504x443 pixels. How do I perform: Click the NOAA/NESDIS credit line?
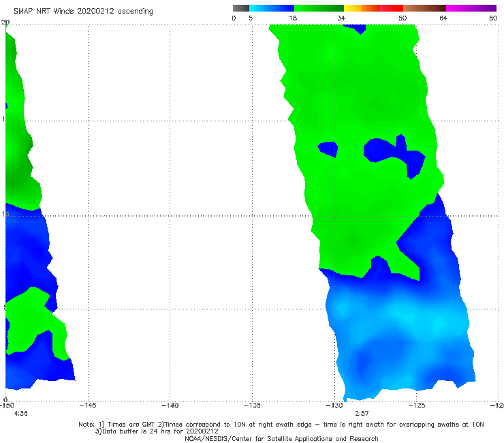coord(281,439)
